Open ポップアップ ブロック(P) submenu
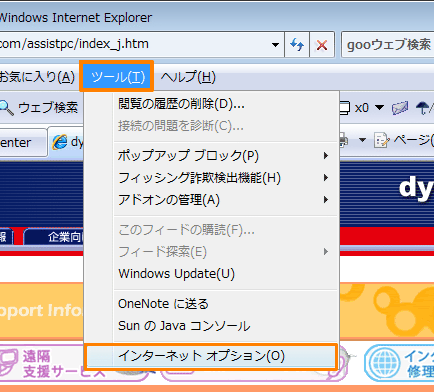 [x=211, y=156]
